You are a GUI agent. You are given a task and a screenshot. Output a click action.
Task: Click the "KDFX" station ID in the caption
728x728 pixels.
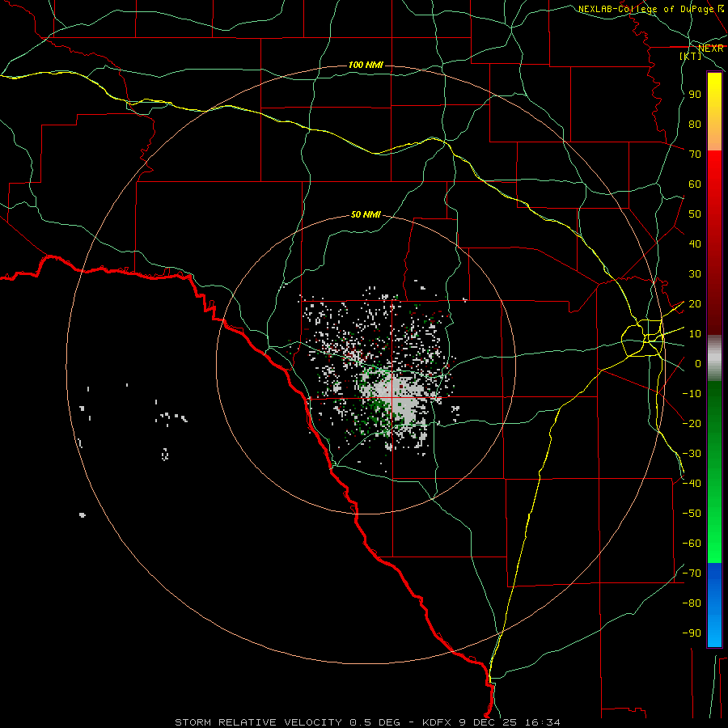click(437, 722)
